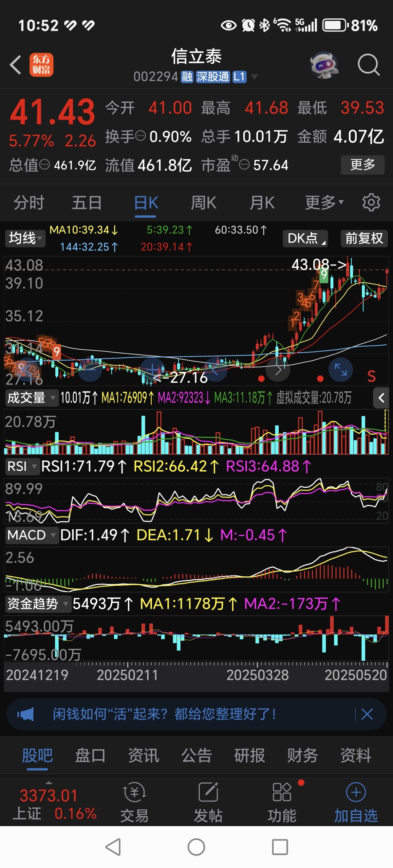Screen dimensions: 393x868
Task: Tap the search magnifier icon
Action: [368, 64]
